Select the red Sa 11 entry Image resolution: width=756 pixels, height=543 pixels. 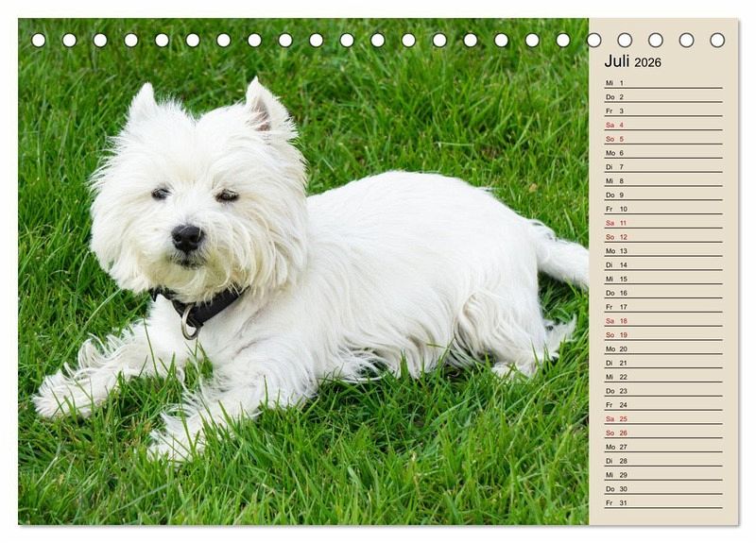661,223
